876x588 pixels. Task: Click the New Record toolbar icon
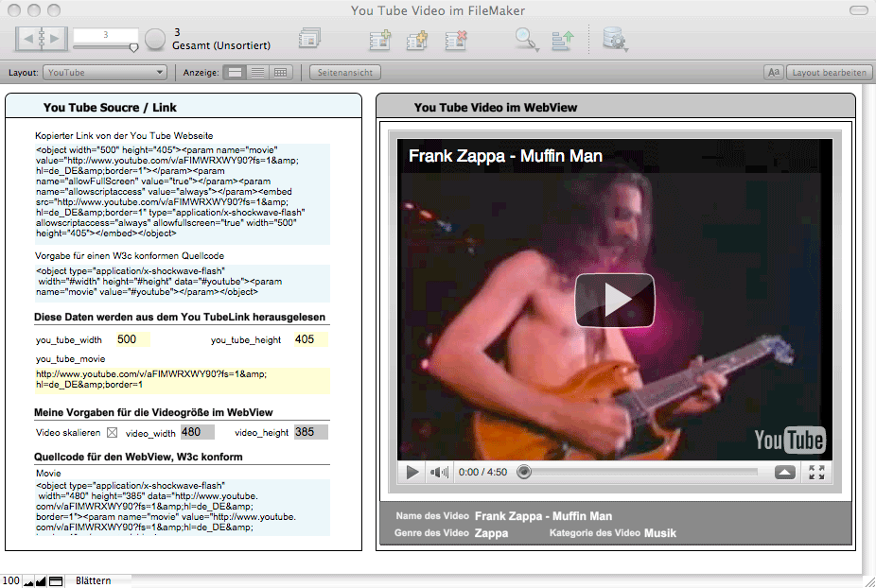point(380,40)
